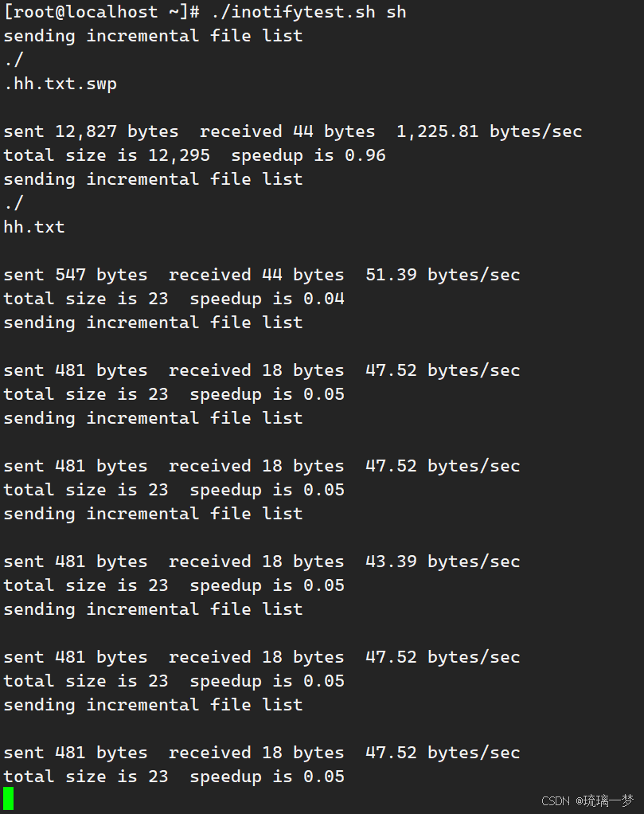
Task: Click the last 'sending incremental file list' line
Action: (153, 705)
